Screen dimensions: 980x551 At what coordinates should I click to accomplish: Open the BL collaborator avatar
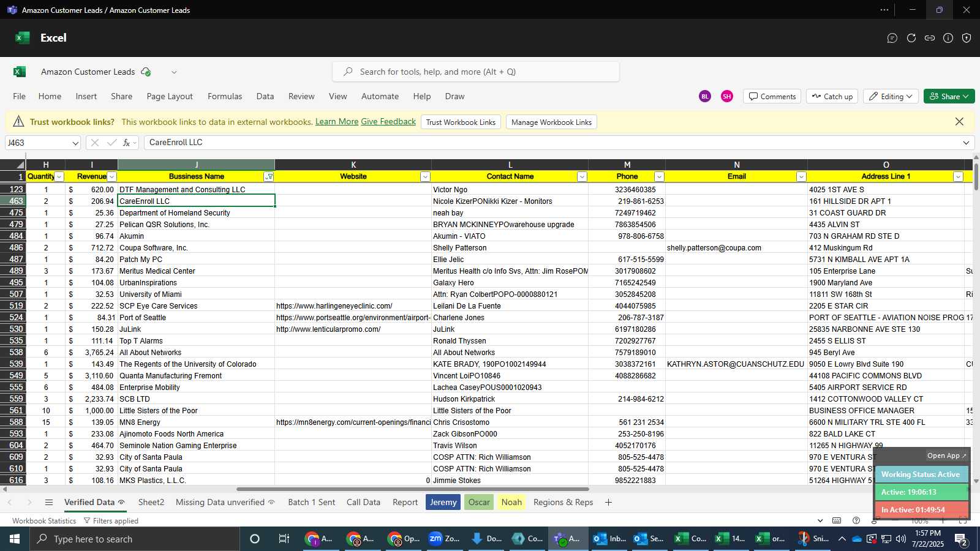coord(705,96)
